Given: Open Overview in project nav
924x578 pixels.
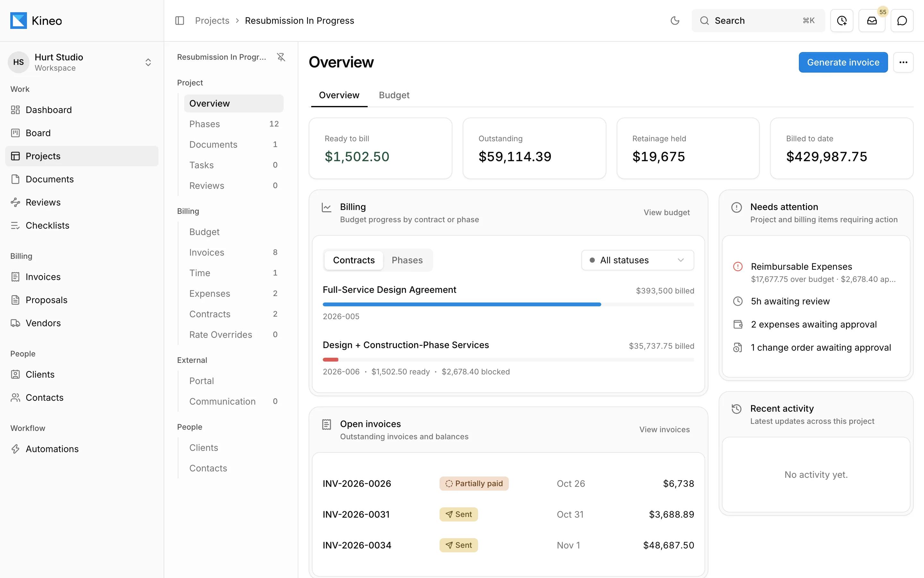Looking at the screenshot, I should tap(234, 104).
